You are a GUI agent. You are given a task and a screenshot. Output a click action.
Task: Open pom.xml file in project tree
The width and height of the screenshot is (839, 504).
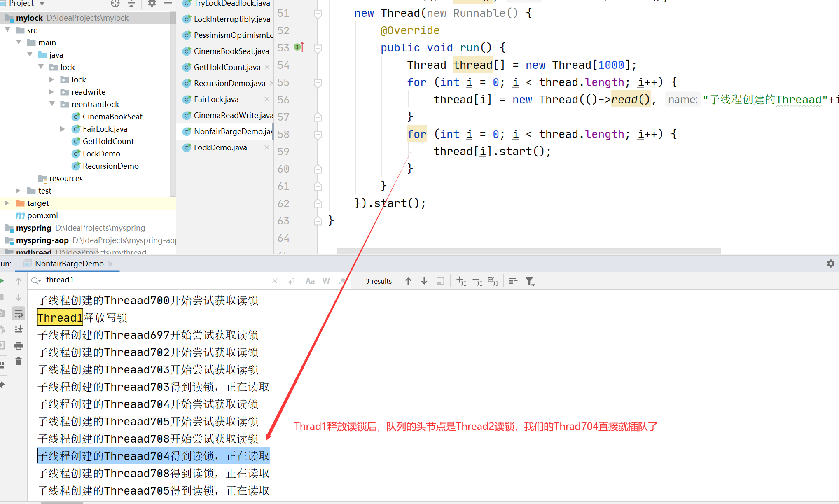coord(42,215)
